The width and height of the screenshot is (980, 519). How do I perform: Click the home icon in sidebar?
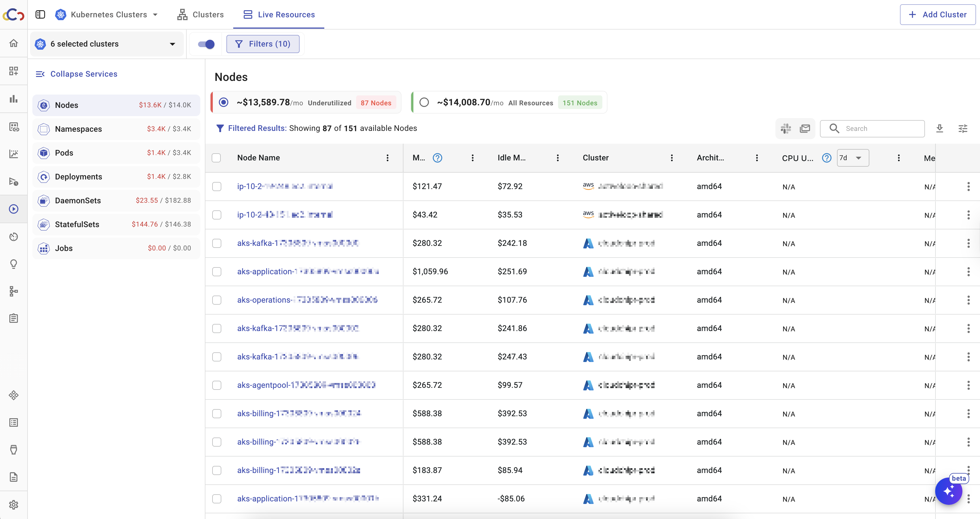tap(14, 43)
